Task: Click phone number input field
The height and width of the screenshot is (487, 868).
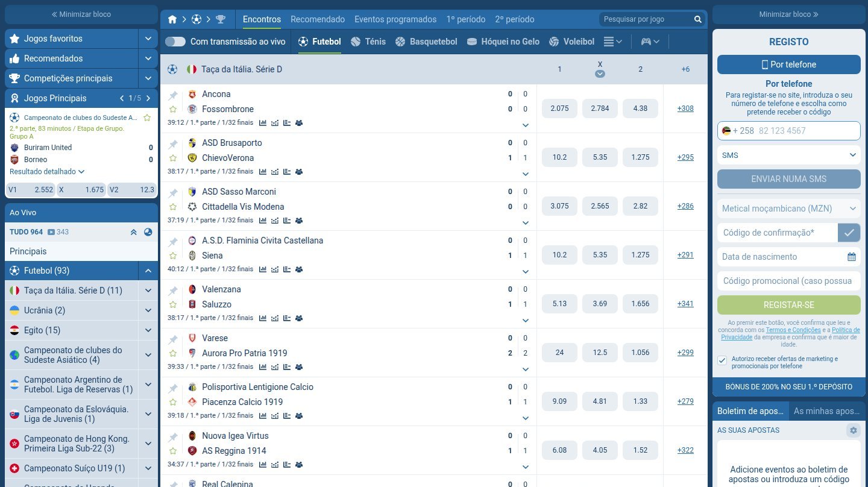Action: (x=789, y=131)
